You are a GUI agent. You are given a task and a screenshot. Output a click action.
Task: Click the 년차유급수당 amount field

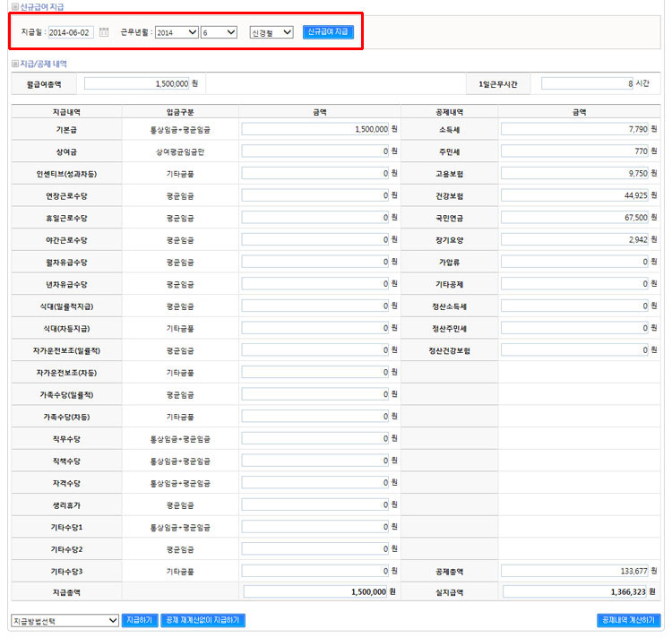click(x=315, y=284)
